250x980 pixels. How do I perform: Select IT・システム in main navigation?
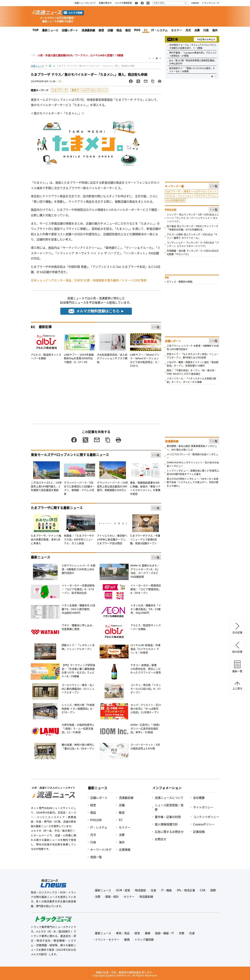(159, 30)
